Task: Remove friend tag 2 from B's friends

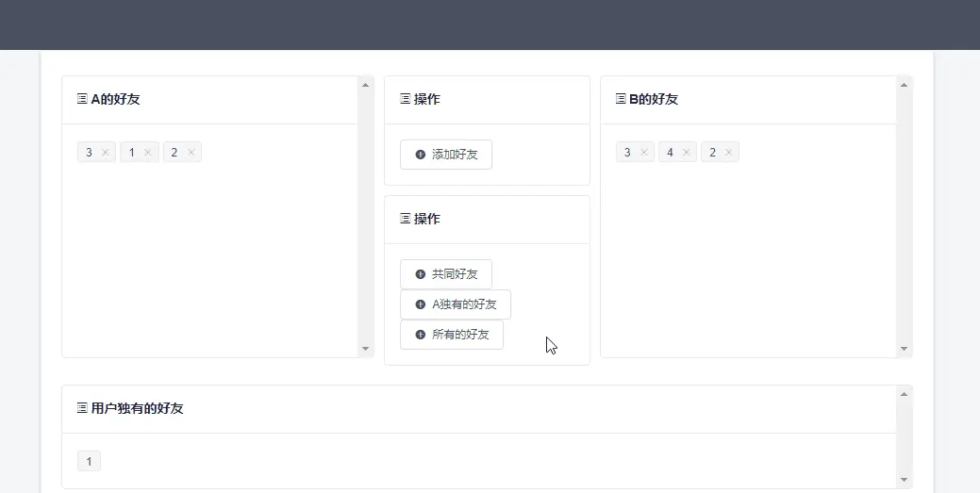Action: tap(729, 153)
